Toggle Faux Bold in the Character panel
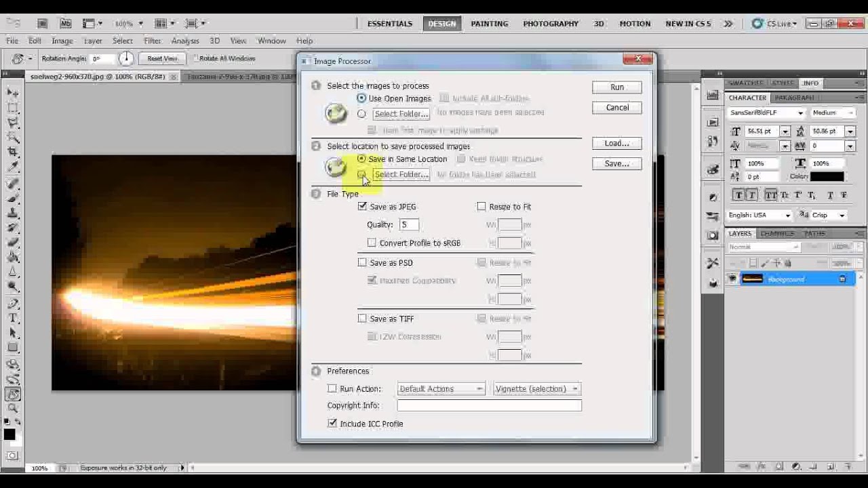The image size is (868, 488). coord(738,195)
